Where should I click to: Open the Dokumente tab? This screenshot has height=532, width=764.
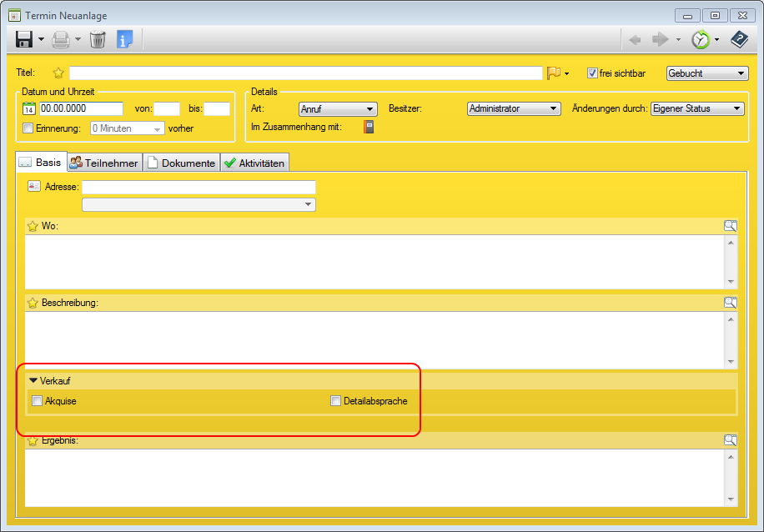[181, 163]
